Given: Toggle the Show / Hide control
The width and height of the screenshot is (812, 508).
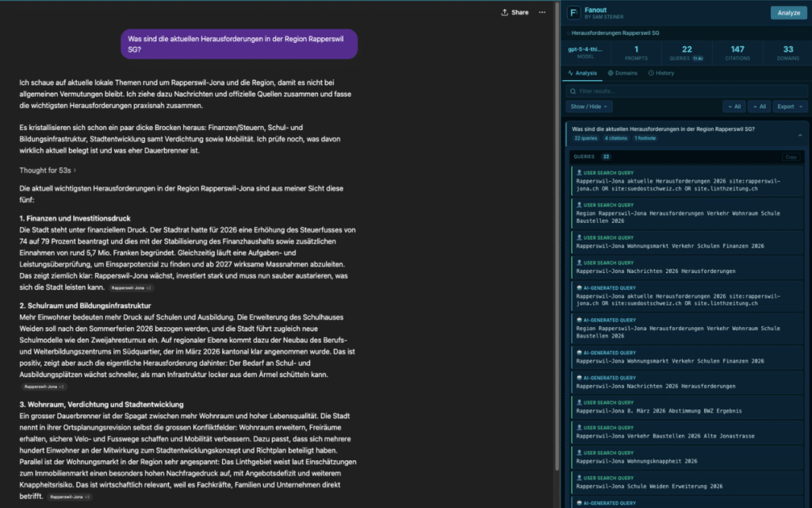Looking at the screenshot, I should (588, 106).
